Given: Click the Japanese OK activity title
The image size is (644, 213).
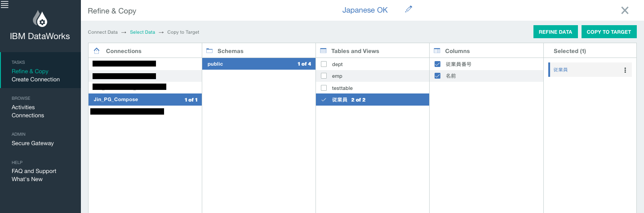Looking at the screenshot, I should [x=365, y=10].
